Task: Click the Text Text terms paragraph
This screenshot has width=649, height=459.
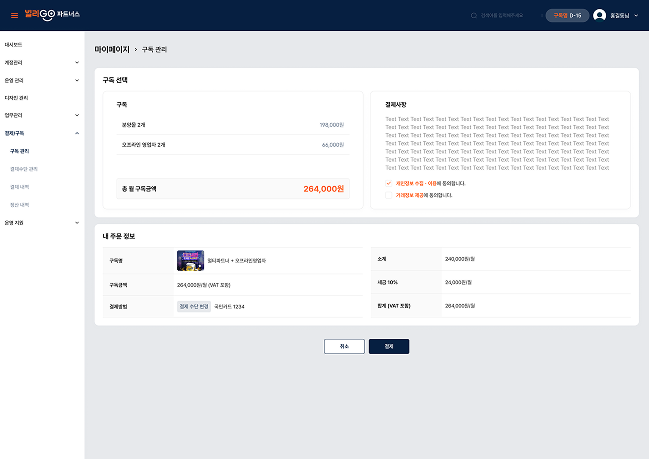Action: click(x=498, y=143)
